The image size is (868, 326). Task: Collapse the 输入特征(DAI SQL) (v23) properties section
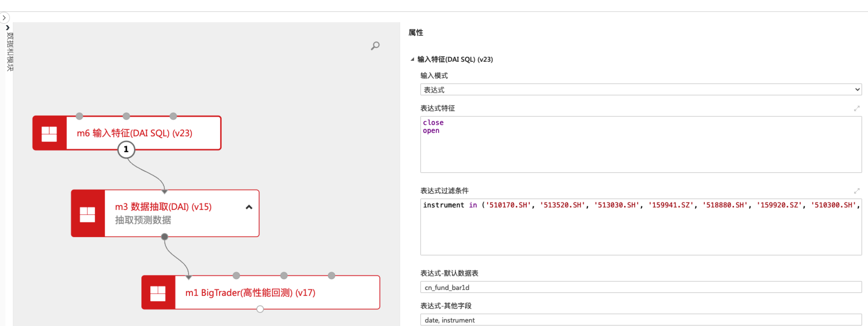click(412, 59)
